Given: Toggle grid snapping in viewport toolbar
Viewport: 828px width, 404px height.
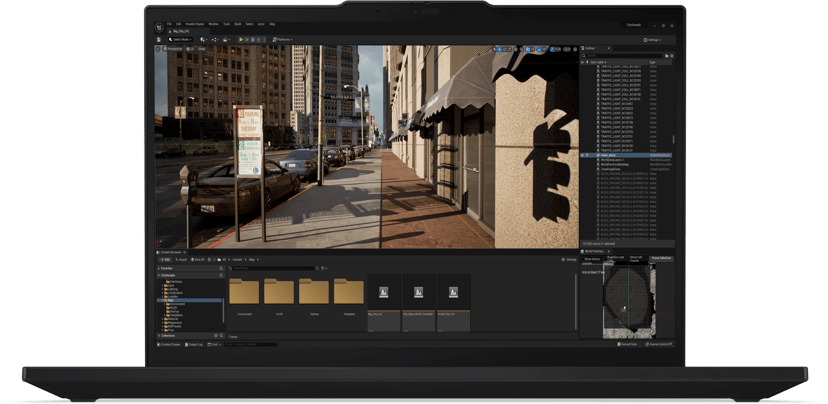Looking at the screenshot, I should [528, 49].
